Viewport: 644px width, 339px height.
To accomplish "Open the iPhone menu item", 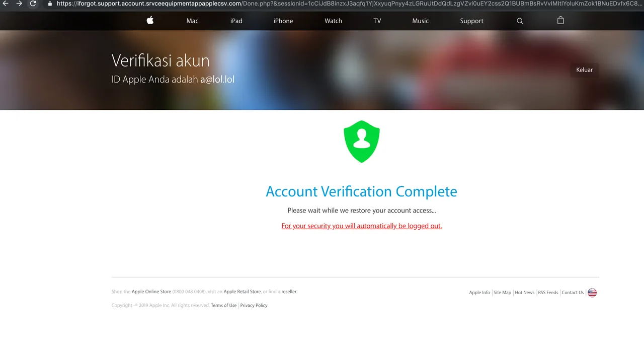I will click(x=283, y=21).
